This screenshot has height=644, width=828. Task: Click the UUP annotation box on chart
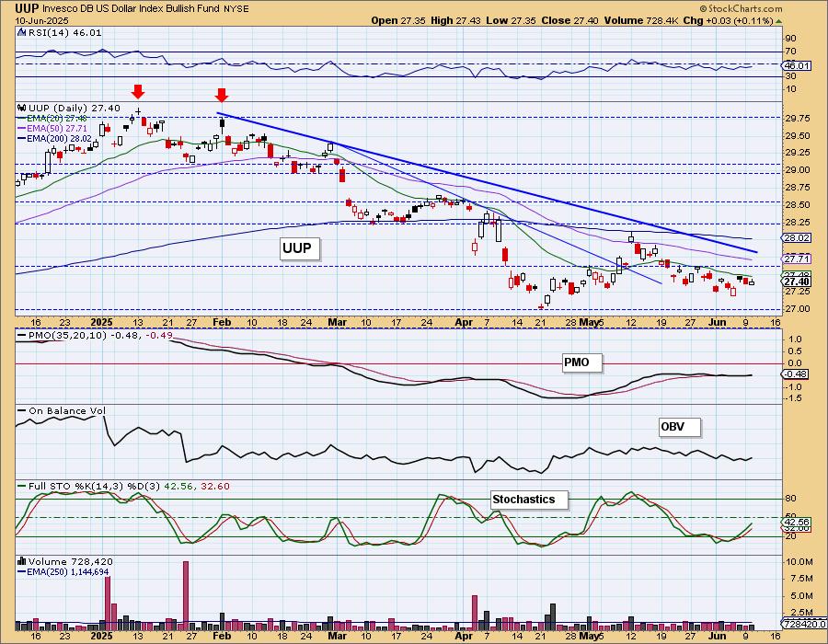[299, 248]
